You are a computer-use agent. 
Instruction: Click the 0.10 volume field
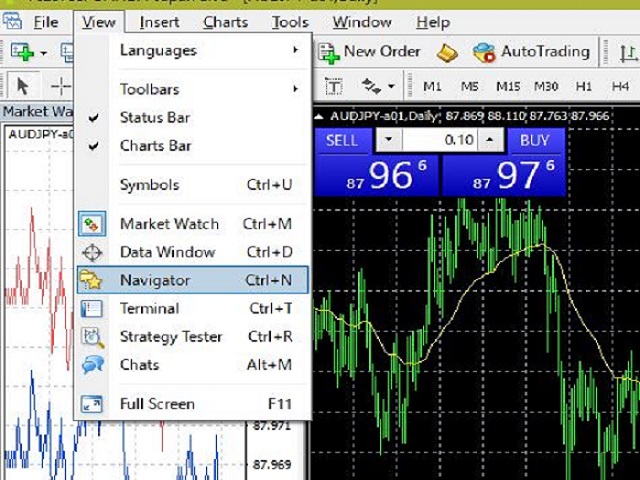pyautogui.click(x=440, y=140)
